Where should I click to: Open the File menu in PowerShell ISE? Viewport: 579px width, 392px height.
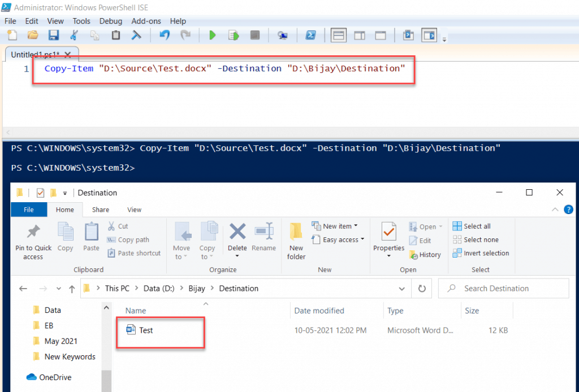coord(10,21)
